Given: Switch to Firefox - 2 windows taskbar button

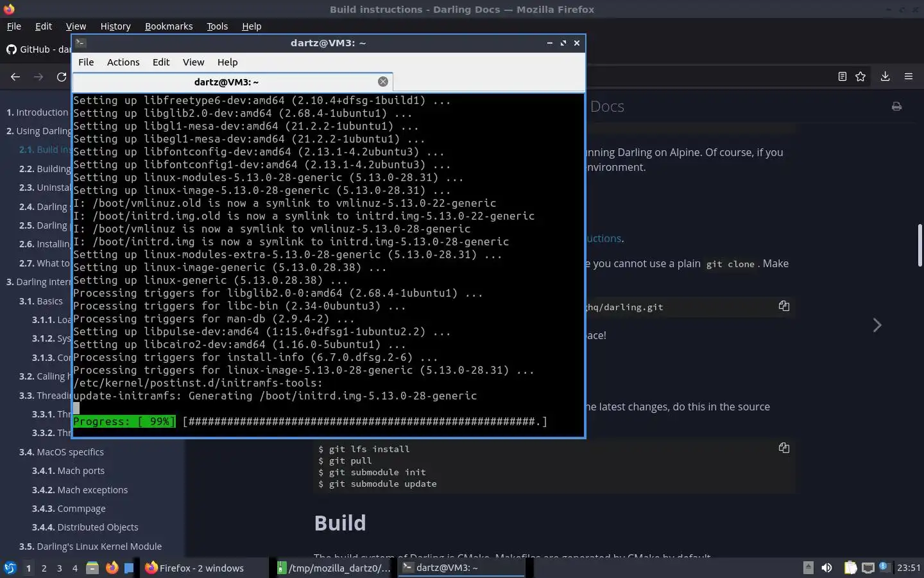Looking at the screenshot, I should pos(204,568).
